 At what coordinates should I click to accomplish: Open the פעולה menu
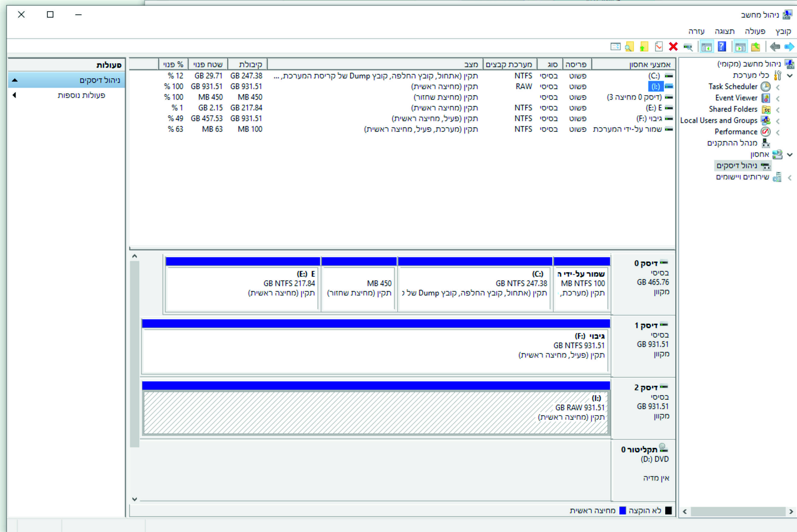pyautogui.click(x=755, y=31)
